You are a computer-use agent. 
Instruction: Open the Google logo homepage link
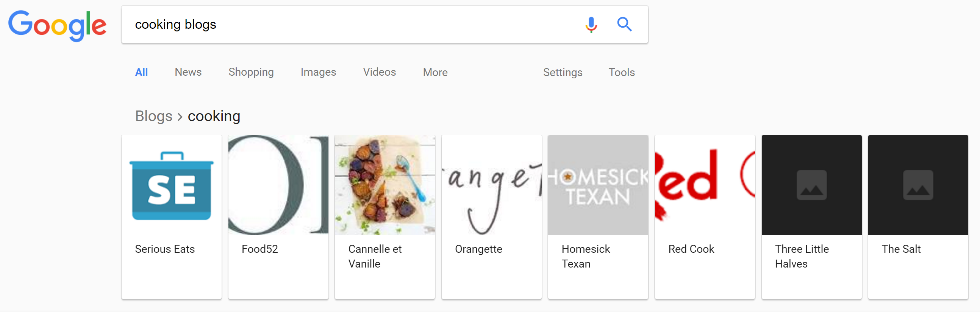click(x=58, y=25)
